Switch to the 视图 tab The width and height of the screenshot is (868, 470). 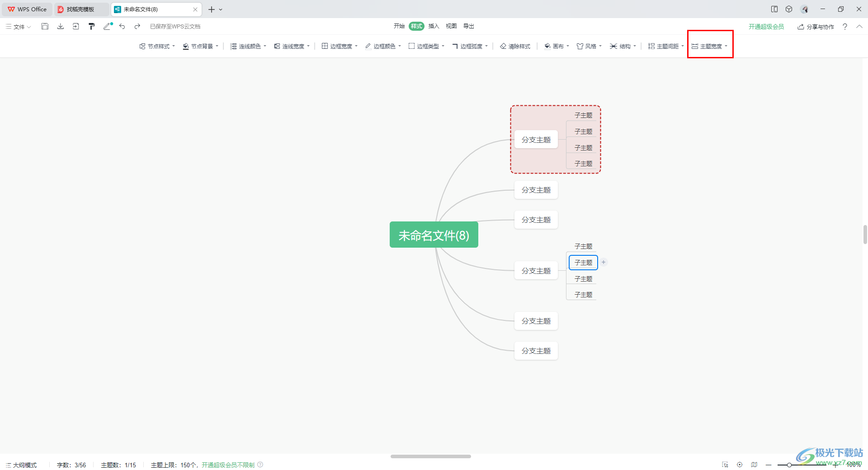(x=451, y=26)
